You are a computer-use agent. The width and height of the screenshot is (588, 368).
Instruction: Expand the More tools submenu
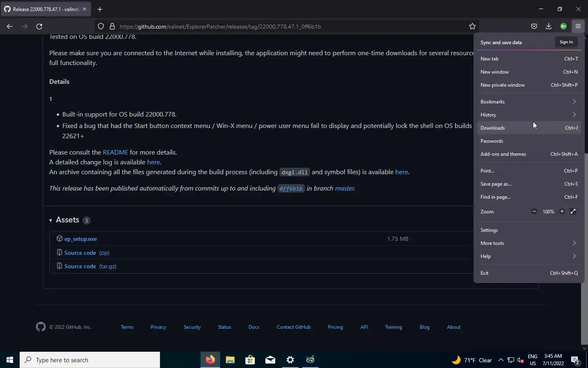pos(529,243)
